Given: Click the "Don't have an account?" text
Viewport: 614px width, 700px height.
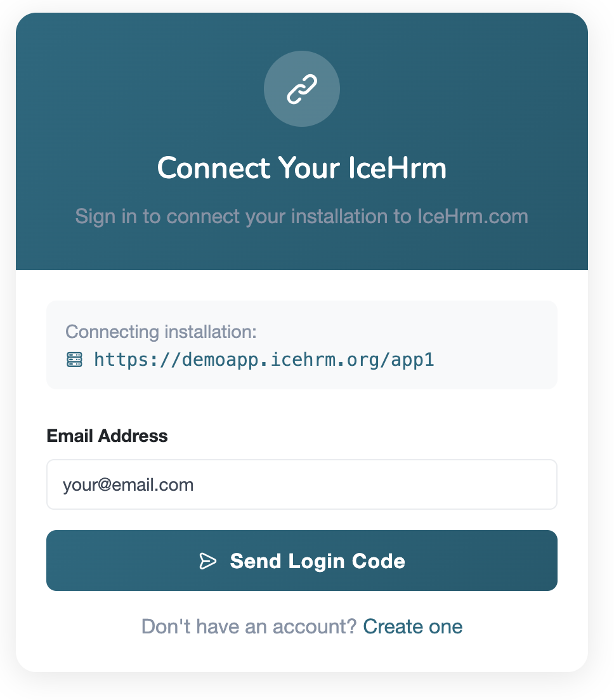Looking at the screenshot, I should click(x=249, y=626).
